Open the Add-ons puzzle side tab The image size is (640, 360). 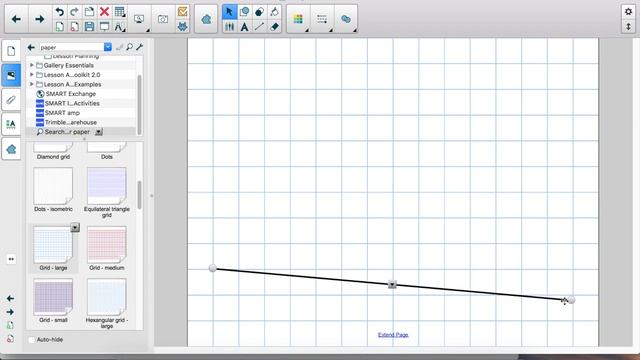pos(11,149)
